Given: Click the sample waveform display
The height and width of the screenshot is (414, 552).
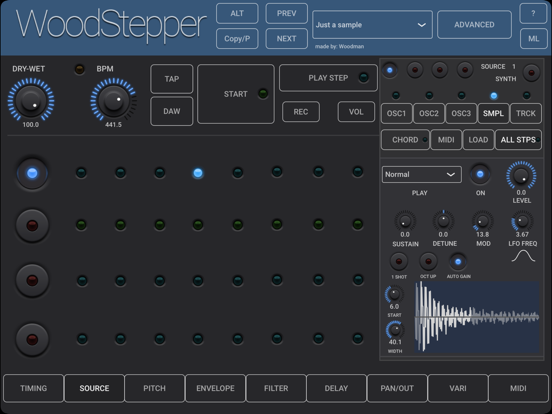Looking at the screenshot, I should click(x=477, y=317).
